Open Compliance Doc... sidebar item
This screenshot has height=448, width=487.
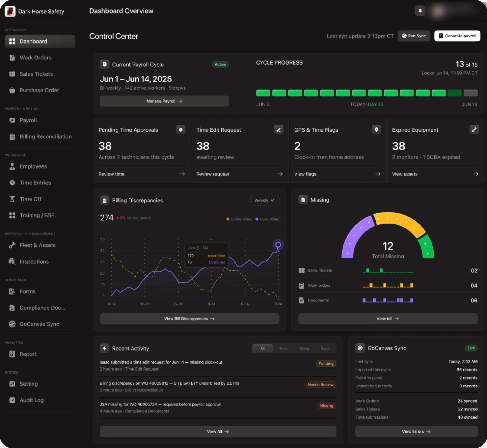pos(40,308)
